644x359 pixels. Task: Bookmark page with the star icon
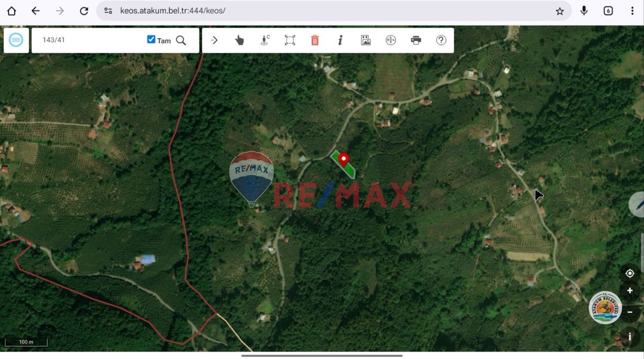(x=560, y=11)
